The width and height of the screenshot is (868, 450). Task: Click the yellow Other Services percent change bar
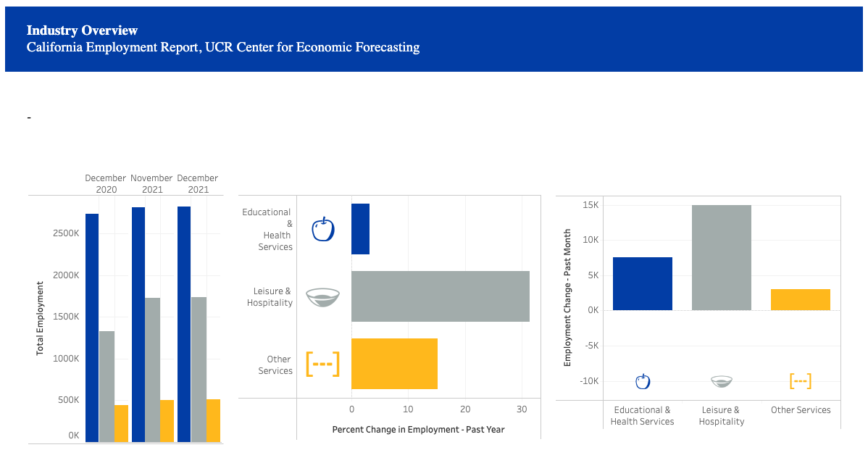tap(393, 363)
